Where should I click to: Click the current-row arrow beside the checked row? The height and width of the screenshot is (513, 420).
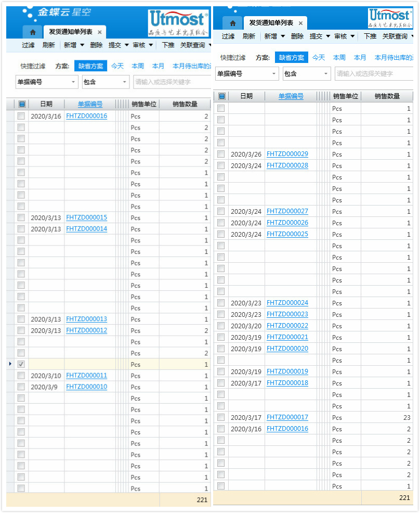click(10, 364)
